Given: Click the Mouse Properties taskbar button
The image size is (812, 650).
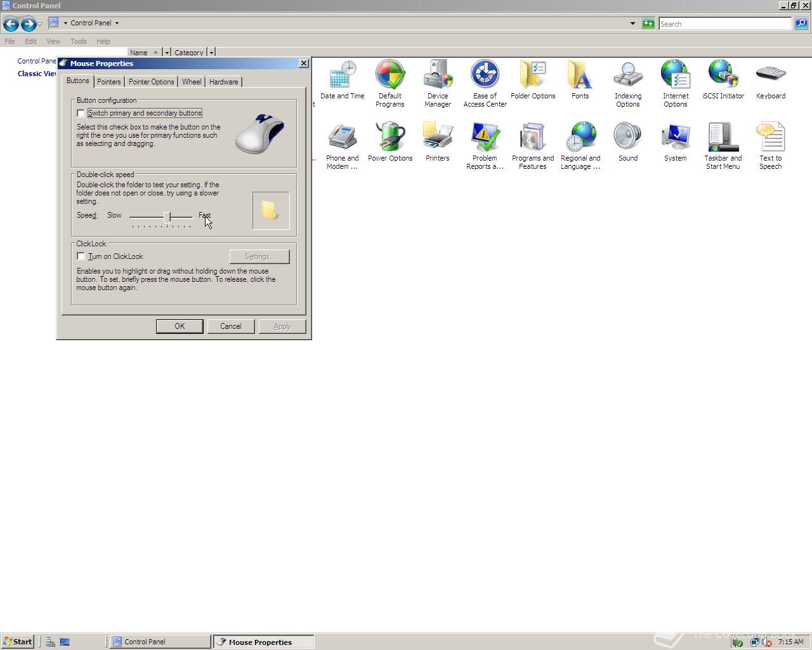Looking at the screenshot, I should [x=263, y=642].
